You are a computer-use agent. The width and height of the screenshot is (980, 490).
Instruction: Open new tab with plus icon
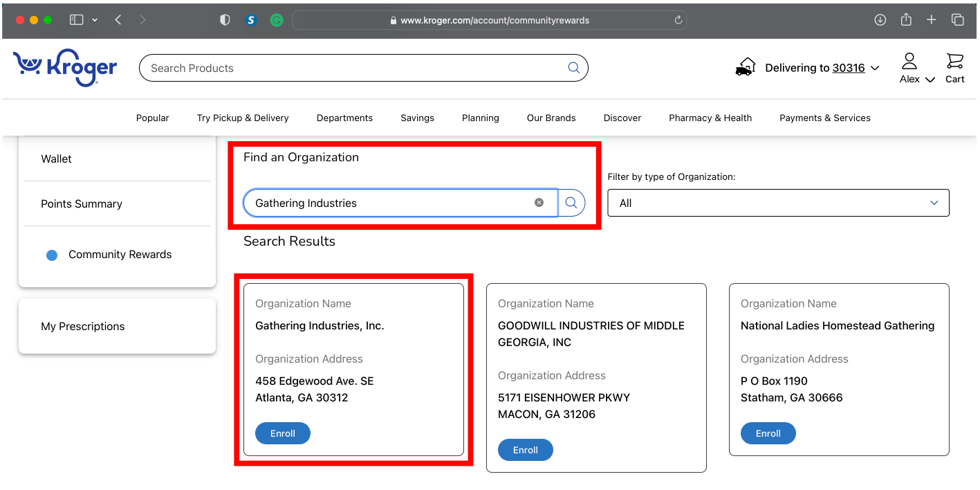(x=932, y=20)
